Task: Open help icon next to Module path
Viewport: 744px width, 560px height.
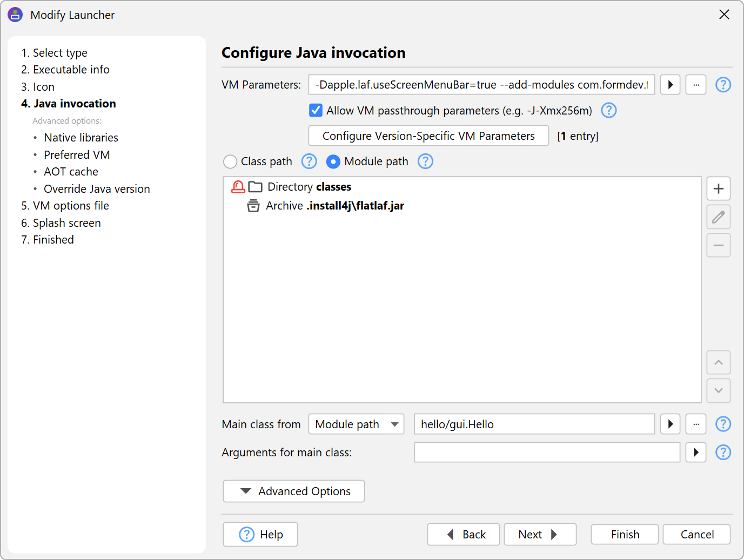Action: [x=426, y=161]
